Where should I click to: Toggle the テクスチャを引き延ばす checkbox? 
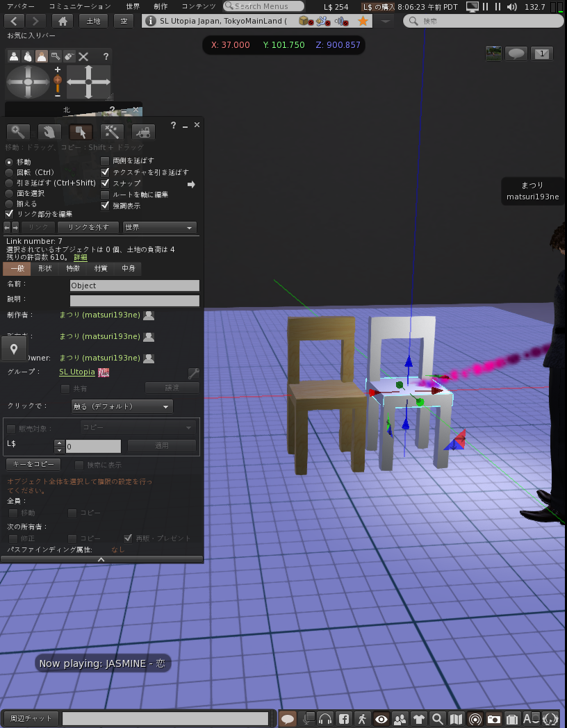[x=105, y=172]
